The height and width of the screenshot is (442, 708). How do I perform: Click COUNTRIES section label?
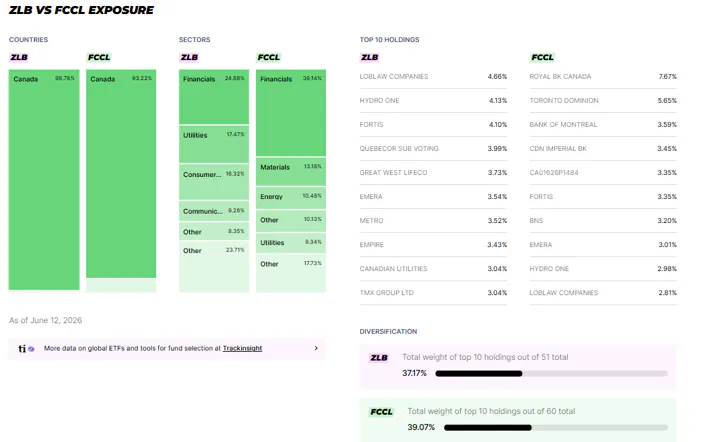pos(28,40)
